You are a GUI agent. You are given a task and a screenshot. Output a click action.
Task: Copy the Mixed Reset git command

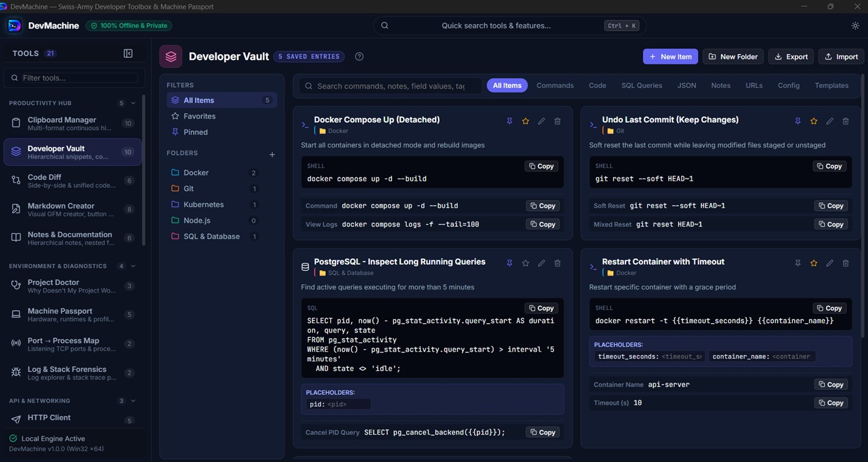coord(830,224)
